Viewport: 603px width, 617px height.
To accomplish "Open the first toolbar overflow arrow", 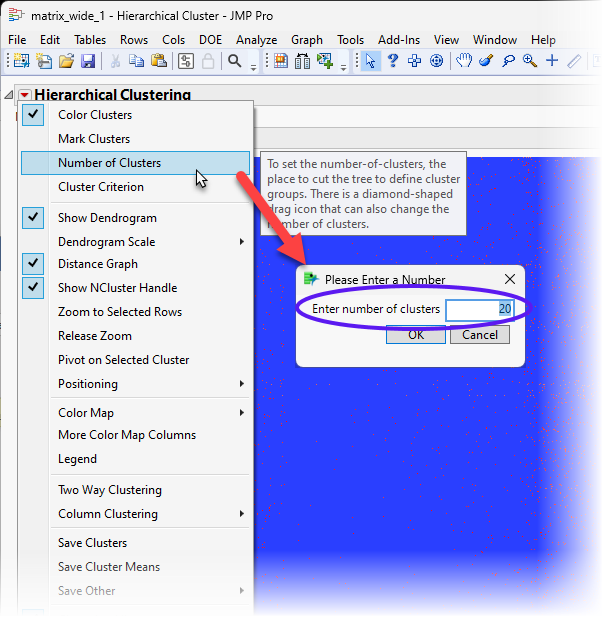I will point(254,67).
